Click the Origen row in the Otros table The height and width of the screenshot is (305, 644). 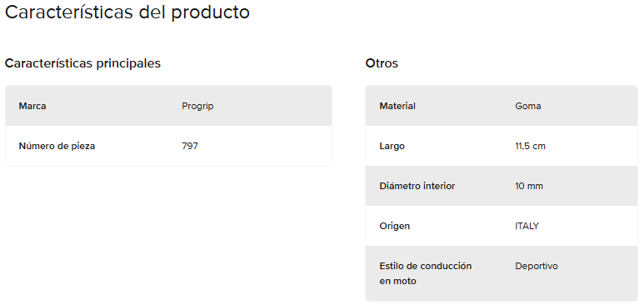(x=501, y=226)
